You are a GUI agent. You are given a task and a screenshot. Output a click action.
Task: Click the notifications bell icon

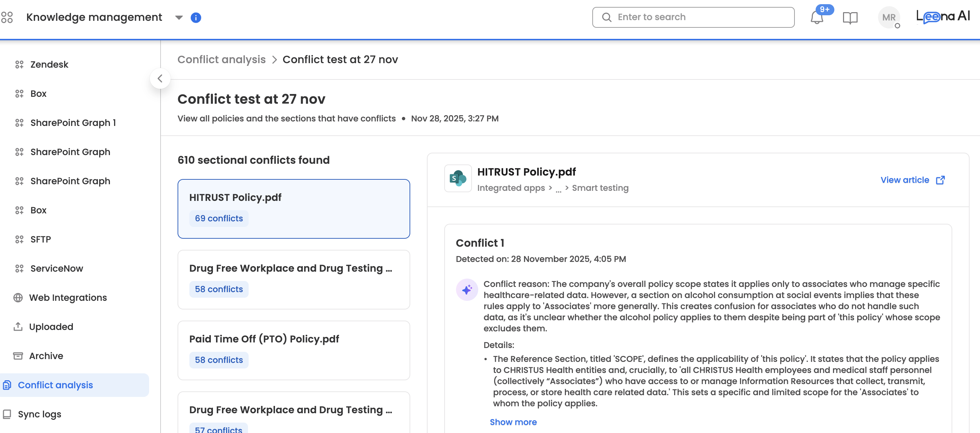tap(816, 18)
